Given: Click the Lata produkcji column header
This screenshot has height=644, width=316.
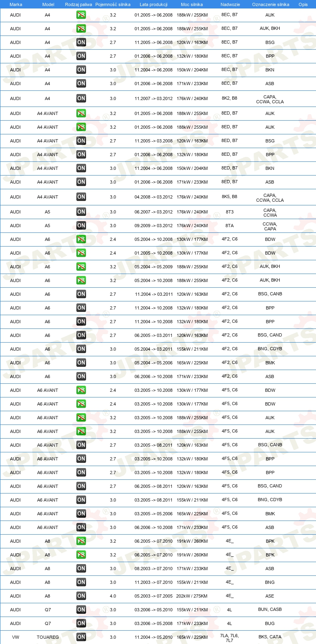Looking at the screenshot, I should point(154,4).
